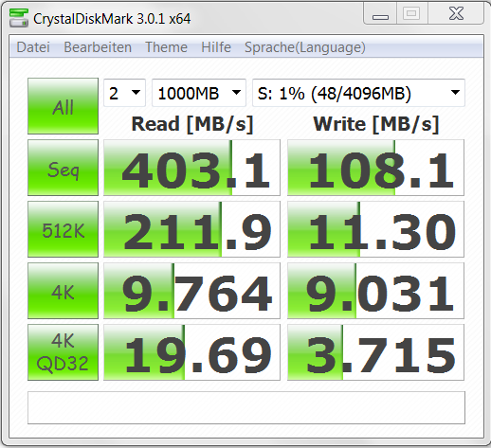Viewport: 491px width, 448px height.
Task: Open the Sprache(Language) menu
Action: 305,47
